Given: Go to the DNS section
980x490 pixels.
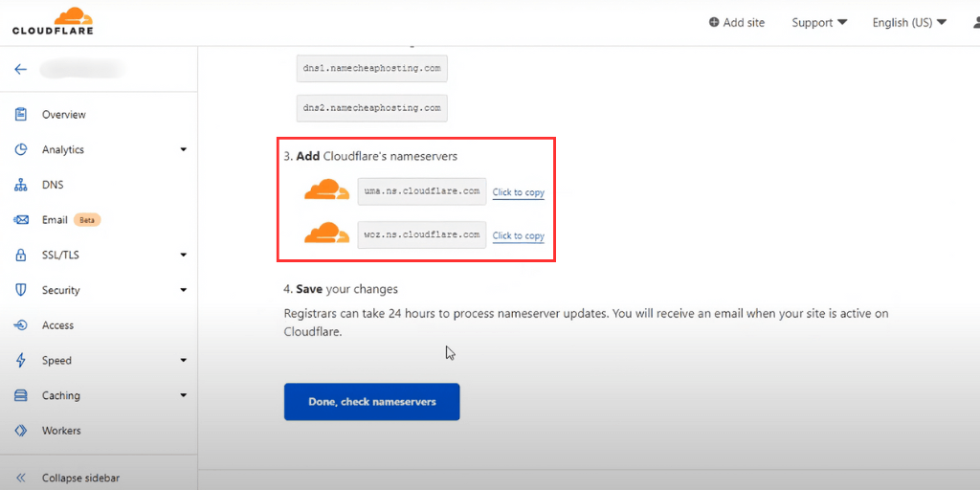Looking at the screenshot, I should click(x=53, y=185).
